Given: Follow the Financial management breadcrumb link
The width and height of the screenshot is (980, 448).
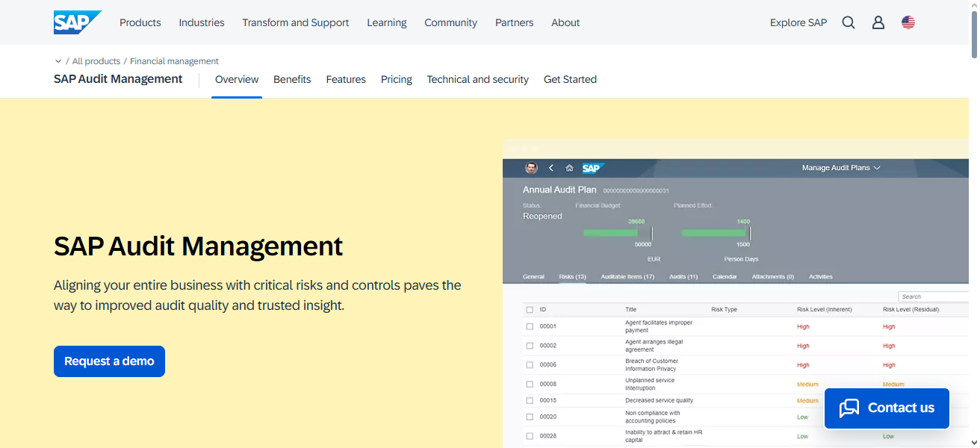Looking at the screenshot, I should [174, 60].
